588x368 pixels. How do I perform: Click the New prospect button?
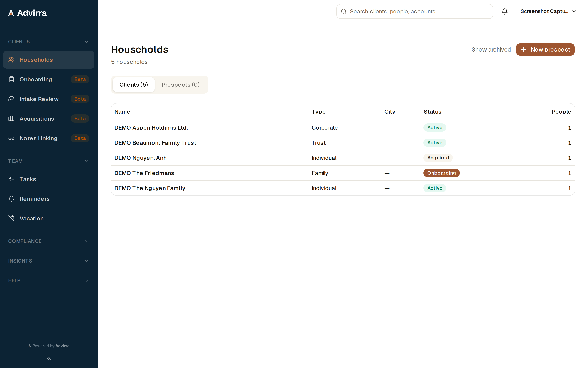(x=545, y=49)
